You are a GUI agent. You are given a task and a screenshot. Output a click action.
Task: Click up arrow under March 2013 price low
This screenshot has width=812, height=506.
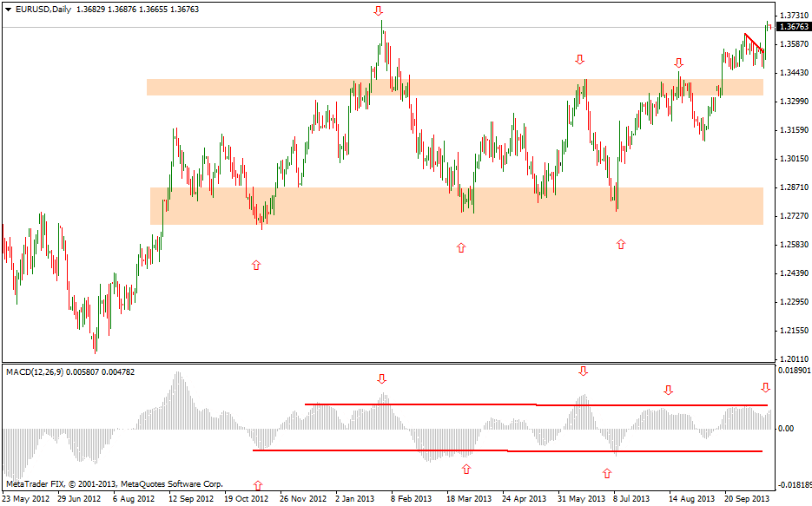(460, 248)
